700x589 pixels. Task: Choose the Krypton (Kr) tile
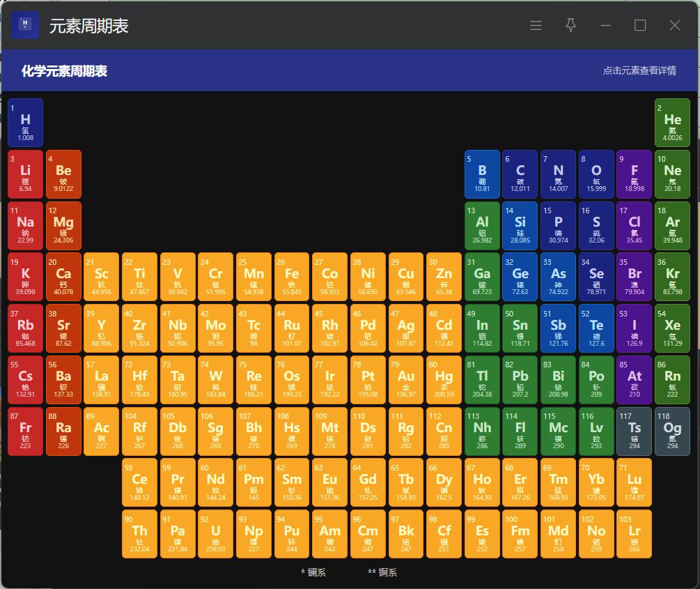click(672, 277)
